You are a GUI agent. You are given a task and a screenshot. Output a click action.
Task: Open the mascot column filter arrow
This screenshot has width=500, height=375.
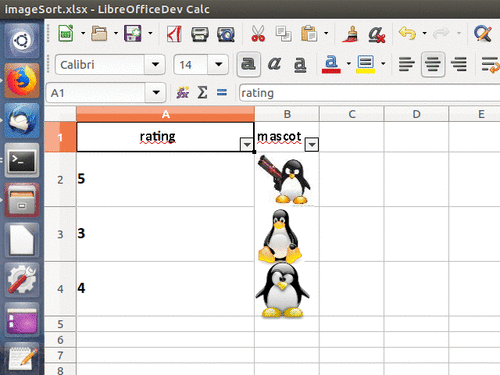[312, 144]
